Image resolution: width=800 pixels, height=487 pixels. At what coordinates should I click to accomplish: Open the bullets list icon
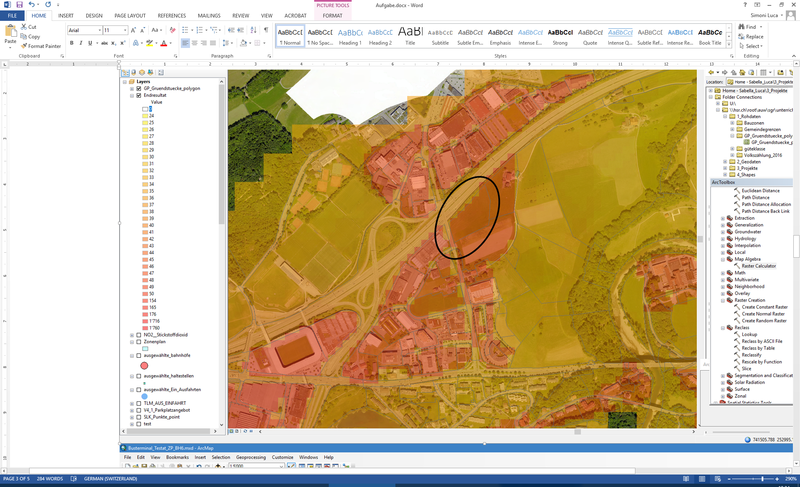(x=186, y=31)
